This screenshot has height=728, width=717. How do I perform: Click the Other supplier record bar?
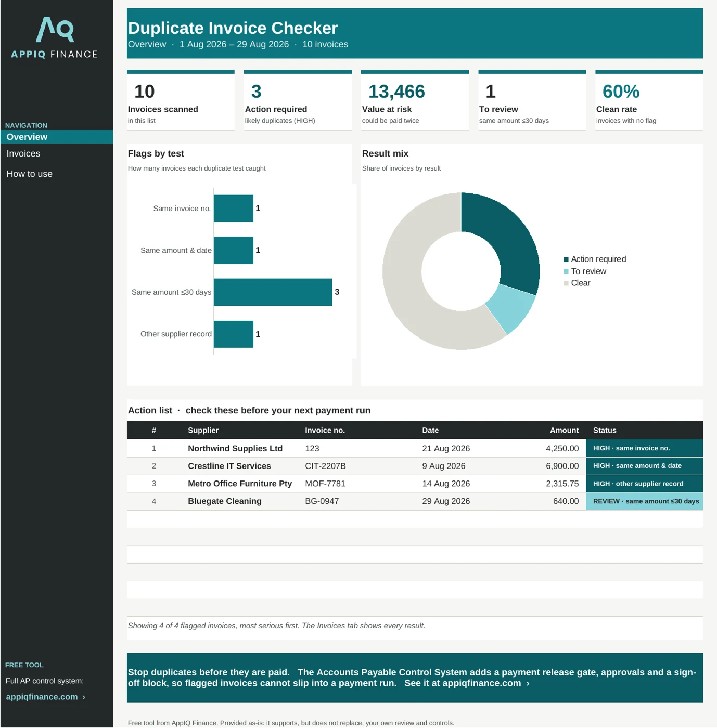click(x=234, y=334)
